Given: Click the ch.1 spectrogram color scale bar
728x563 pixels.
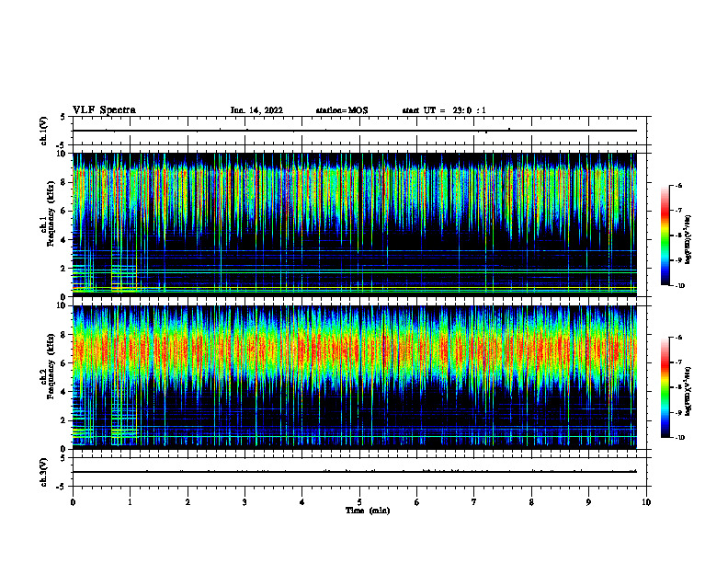Looking at the screenshot, I should (x=665, y=236).
